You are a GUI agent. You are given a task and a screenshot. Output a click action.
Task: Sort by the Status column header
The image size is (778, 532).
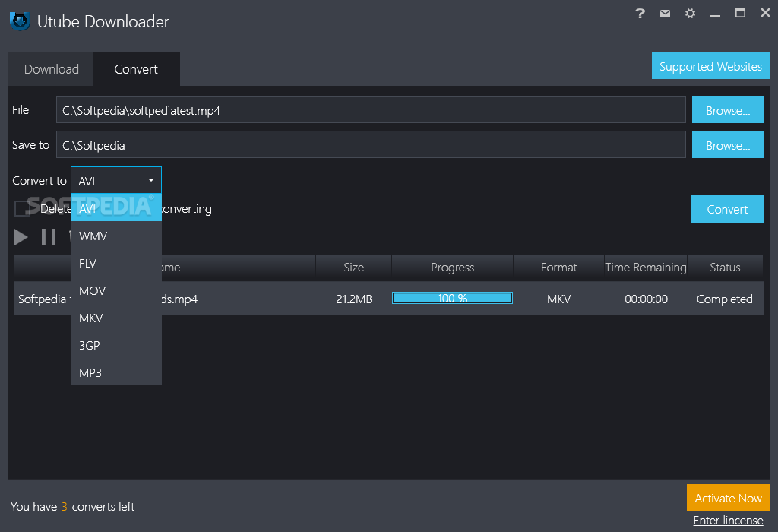[x=725, y=268]
